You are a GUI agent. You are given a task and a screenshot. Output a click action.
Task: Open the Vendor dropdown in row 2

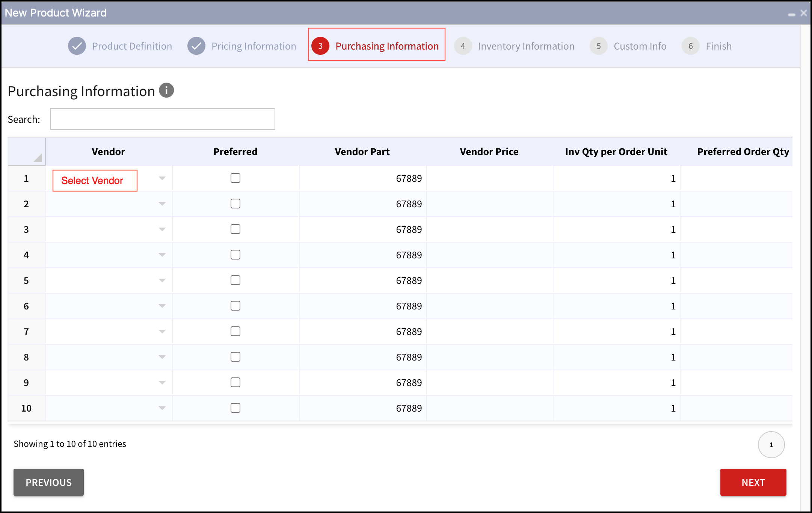pyautogui.click(x=162, y=204)
